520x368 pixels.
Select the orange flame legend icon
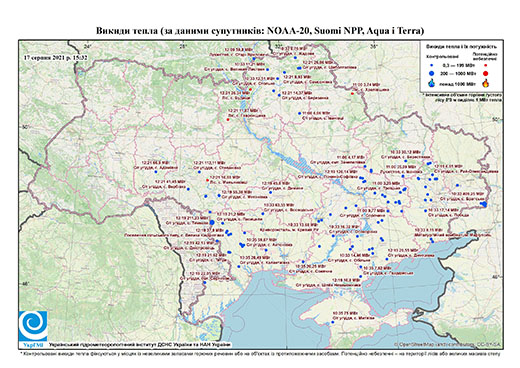tap(486, 83)
